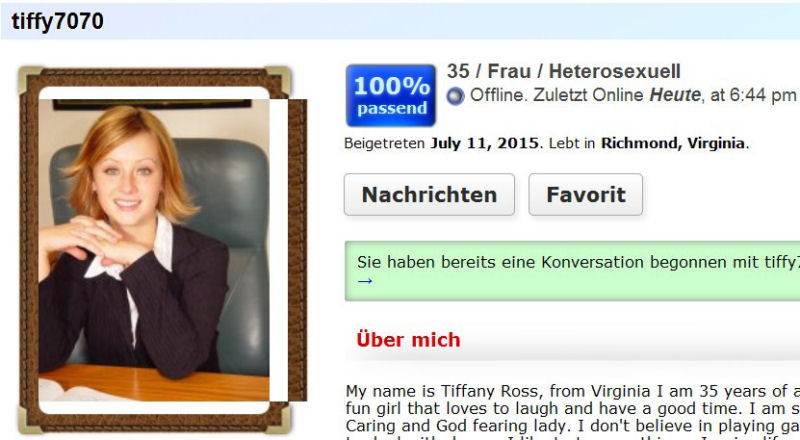Image resolution: width=800 pixels, height=440 pixels.
Task: Click the grey offline status indicator icon
Action: click(455, 96)
